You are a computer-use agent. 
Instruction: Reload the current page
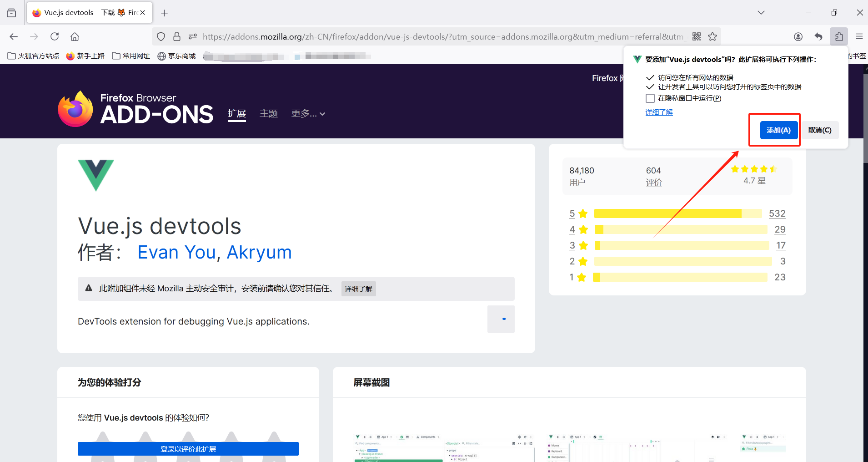(x=55, y=36)
